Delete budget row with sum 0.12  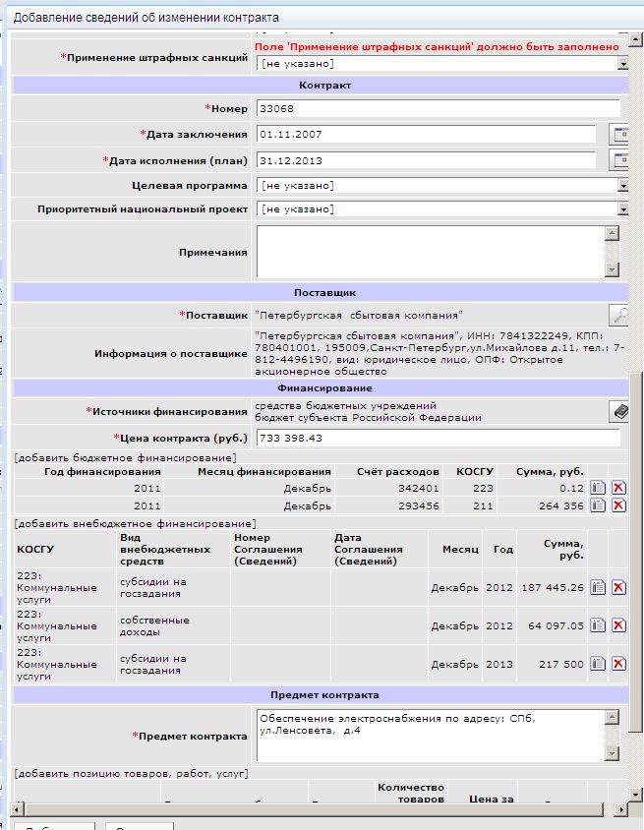[618, 488]
